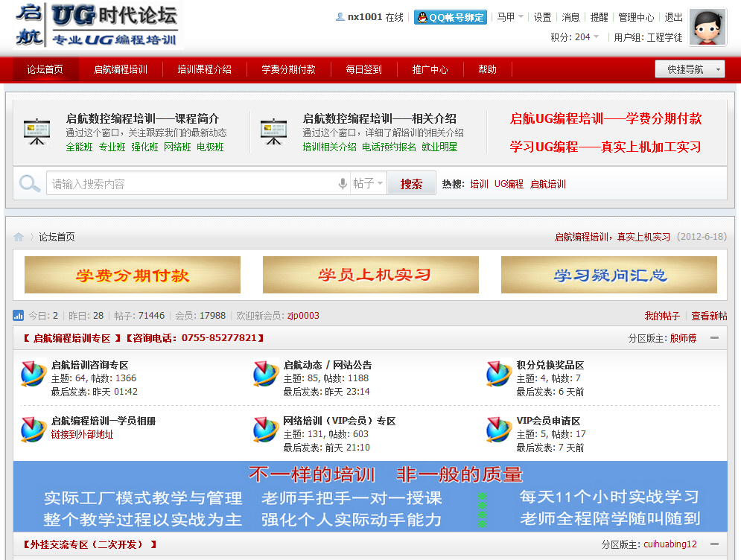This screenshot has width=741, height=560.
Task: Click hot search UG编程
Action: point(509,184)
